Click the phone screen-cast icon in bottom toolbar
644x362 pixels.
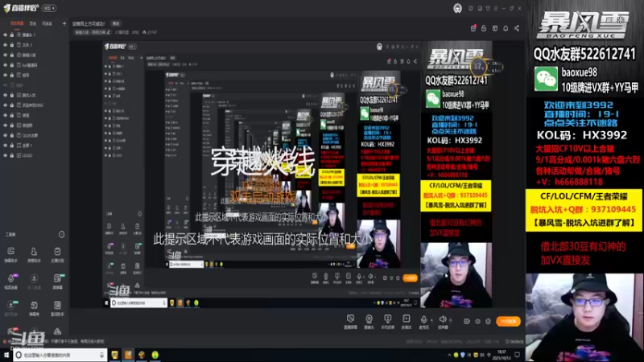(x=387, y=321)
